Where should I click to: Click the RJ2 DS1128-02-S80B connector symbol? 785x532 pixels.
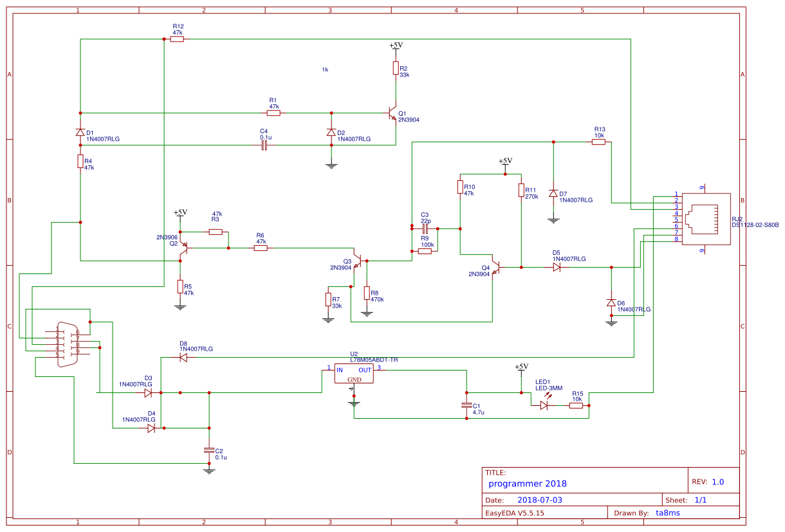point(705,219)
